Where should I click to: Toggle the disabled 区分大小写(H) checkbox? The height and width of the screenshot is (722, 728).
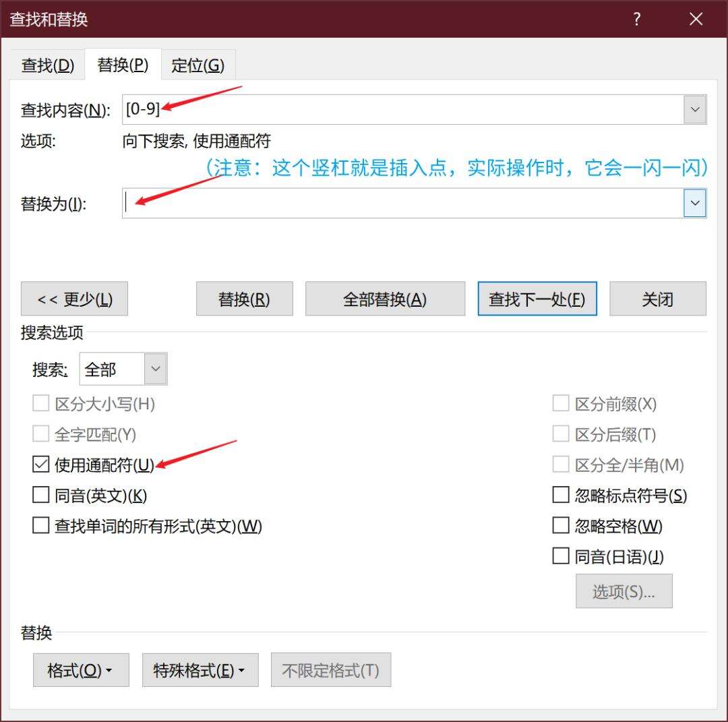[x=41, y=403]
